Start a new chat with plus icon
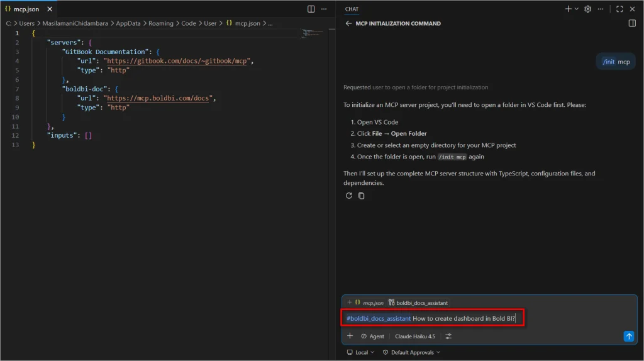 point(568,9)
